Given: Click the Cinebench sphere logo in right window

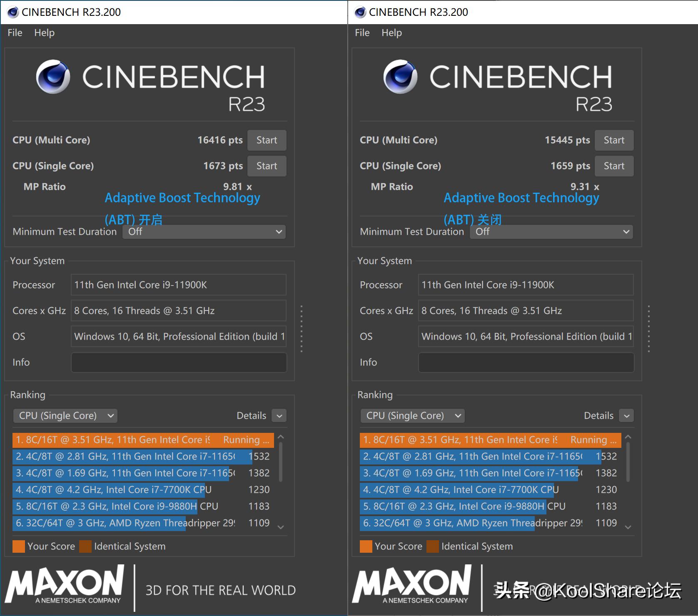Looking at the screenshot, I should pos(400,77).
